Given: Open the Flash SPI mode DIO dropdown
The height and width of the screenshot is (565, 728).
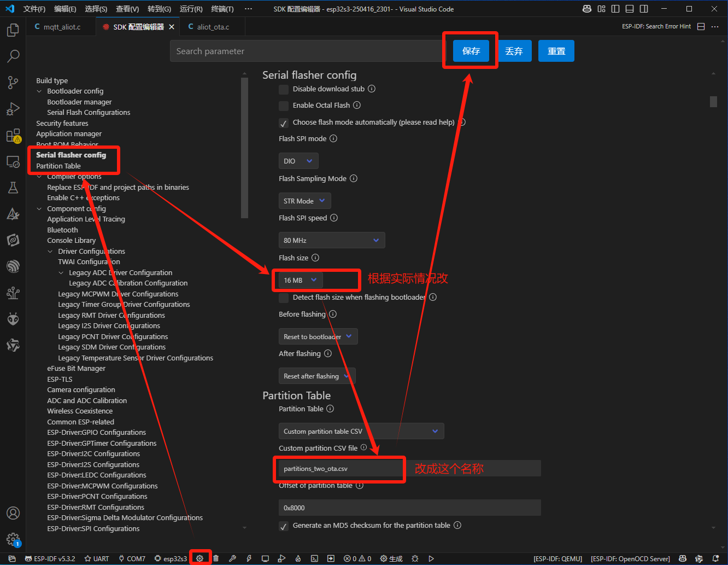Looking at the screenshot, I should click(298, 161).
